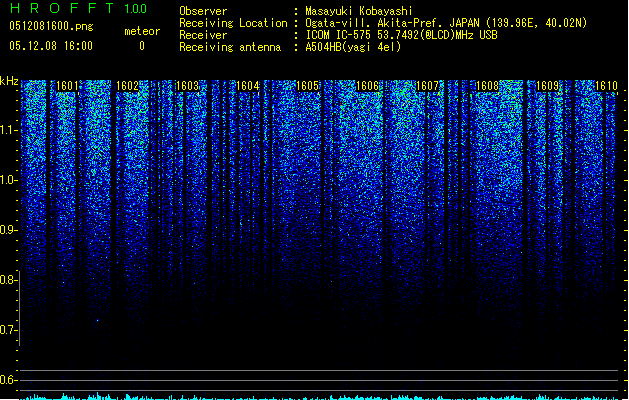629x400 pixels.
Task: Click the 1604 time marker
Action: pyautogui.click(x=248, y=86)
